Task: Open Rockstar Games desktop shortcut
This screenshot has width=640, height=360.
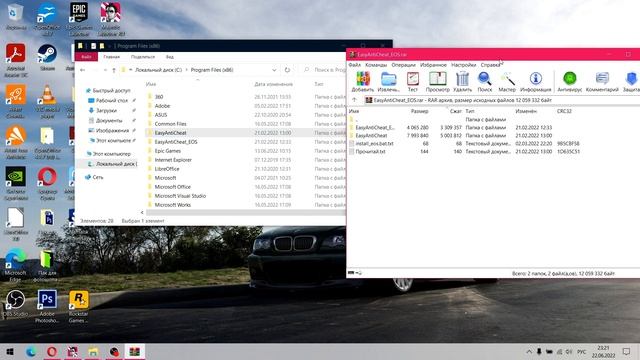Action: pos(78,306)
